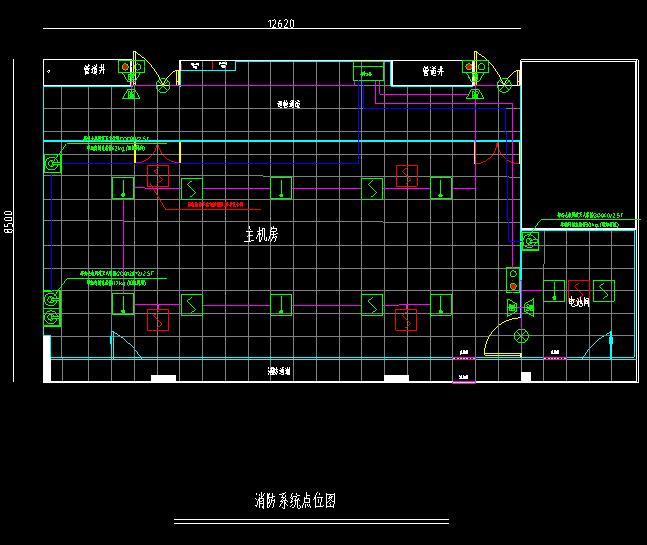647x545 pixels.
Task: Select the 8500 height dimension text
Action: (x=9, y=222)
